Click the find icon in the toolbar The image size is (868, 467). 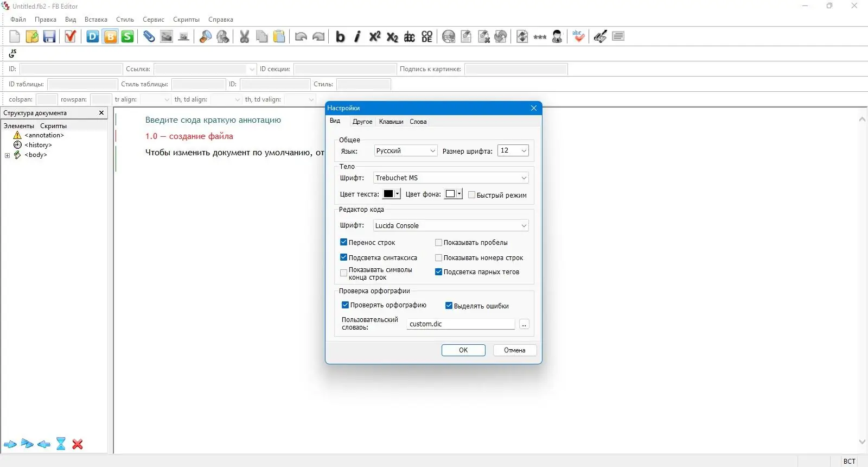pos(205,36)
